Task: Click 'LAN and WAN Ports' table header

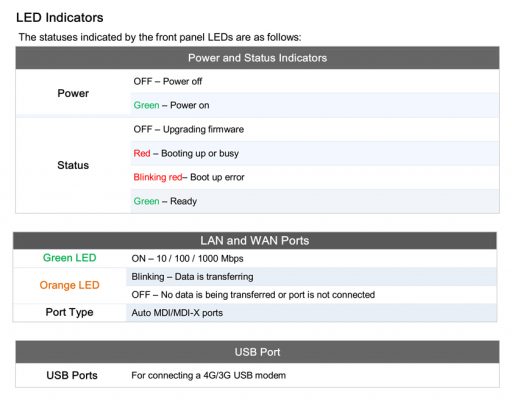Action: coord(255,241)
